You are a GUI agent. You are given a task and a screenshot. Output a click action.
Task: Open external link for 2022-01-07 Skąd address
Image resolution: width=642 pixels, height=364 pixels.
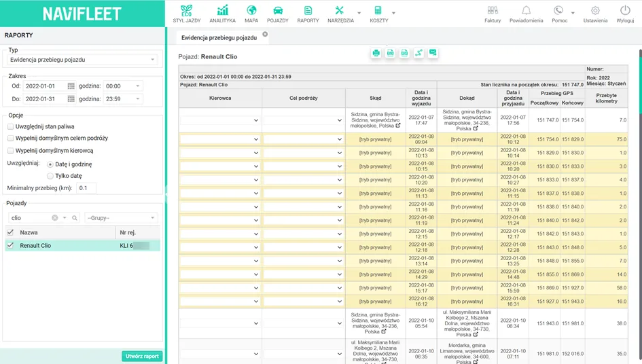398,125
